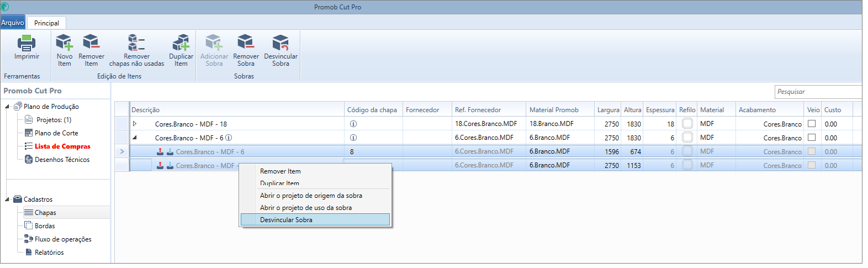Choose Remover Item in context menu
Screen dimensions: 868x268
tap(316, 171)
